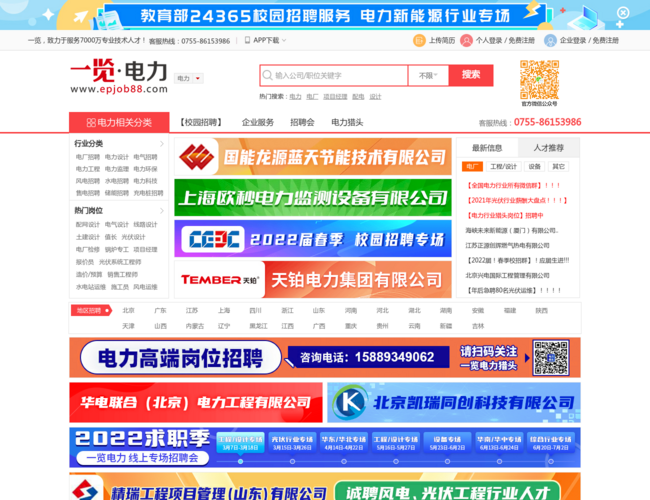This screenshot has height=500, width=650.
Task: Close the top banner advertisement
Action: (x=623, y=13)
